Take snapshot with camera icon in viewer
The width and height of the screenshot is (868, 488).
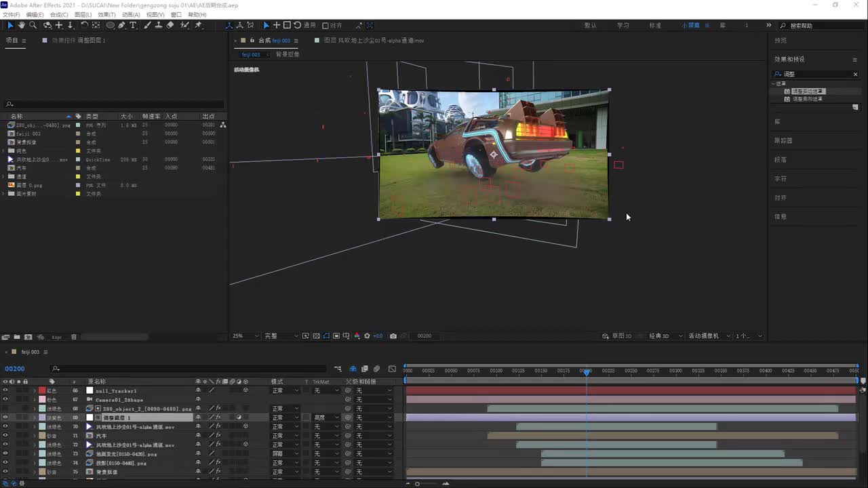coord(393,336)
